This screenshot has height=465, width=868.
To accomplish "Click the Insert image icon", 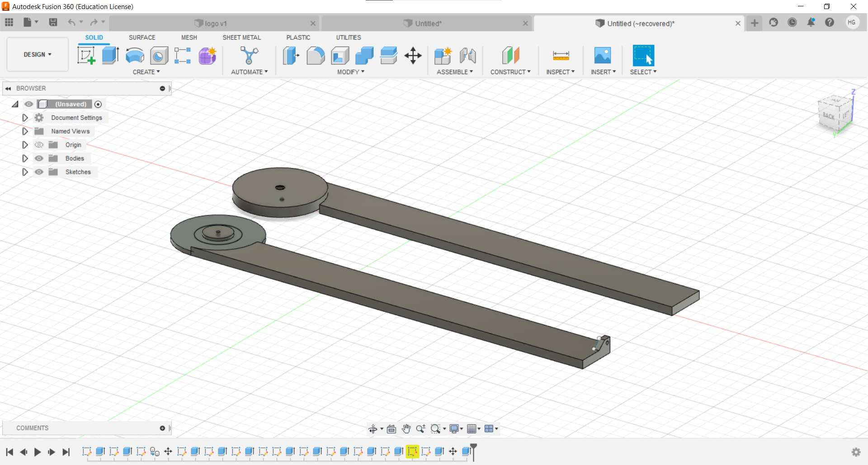I will (603, 56).
